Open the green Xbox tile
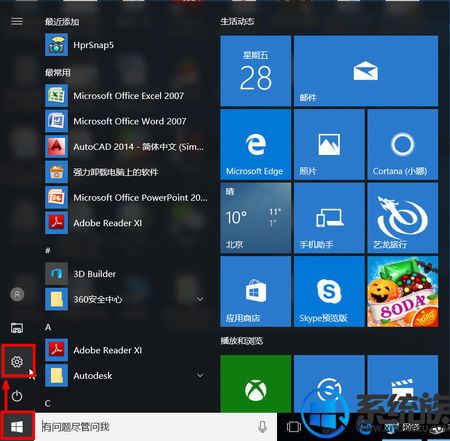Image resolution: width=450 pixels, height=441 pixels. tap(256, 384)
